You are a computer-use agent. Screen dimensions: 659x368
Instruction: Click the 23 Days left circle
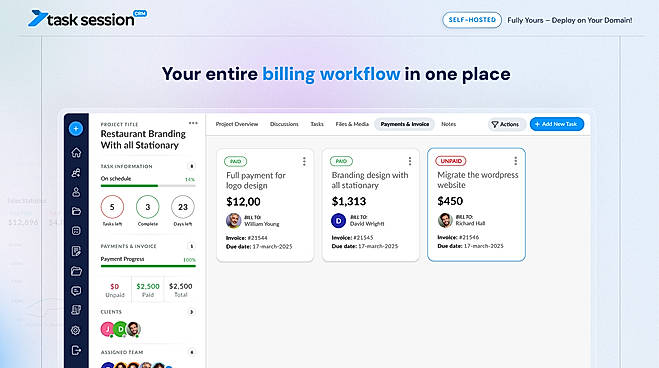(x=183, y=207)
